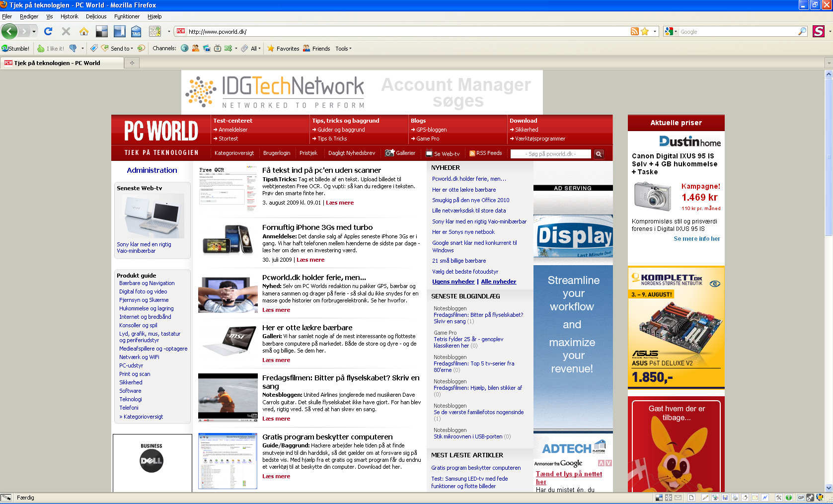Open the address bar history dropdown

[x=655, y=31]
